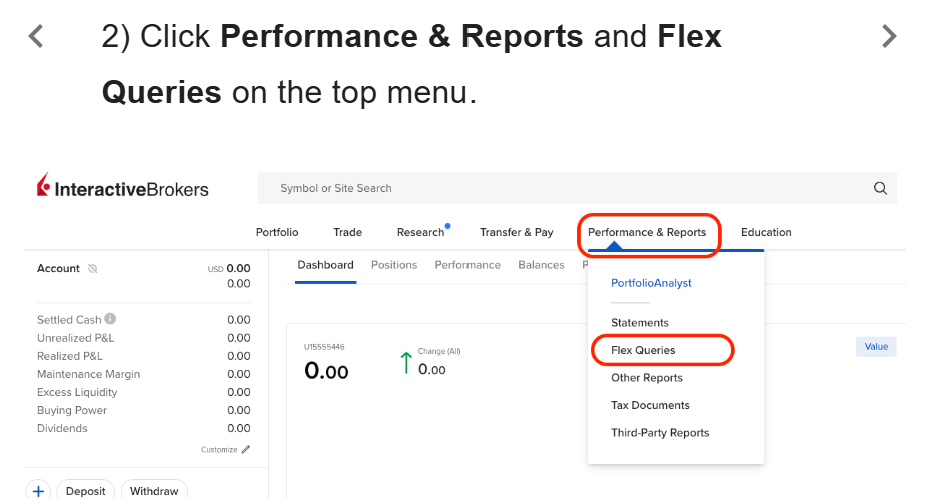Click the Buying Power label

coord(72,410)
